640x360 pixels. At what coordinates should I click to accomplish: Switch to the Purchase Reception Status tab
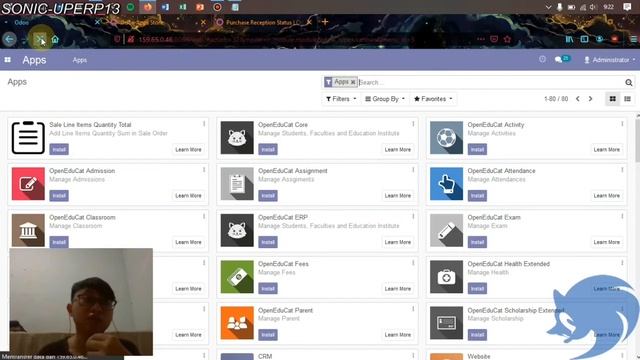262,22
